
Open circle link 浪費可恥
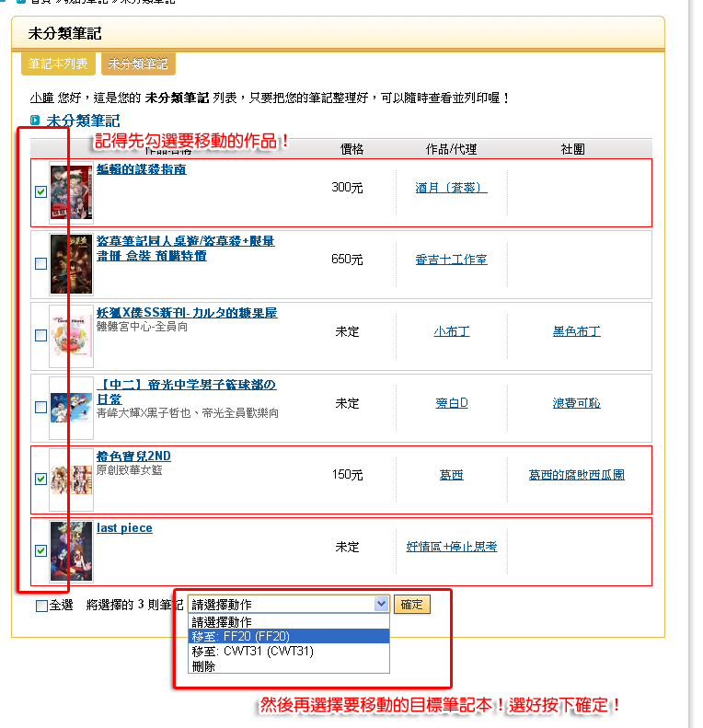pos(577,403)
